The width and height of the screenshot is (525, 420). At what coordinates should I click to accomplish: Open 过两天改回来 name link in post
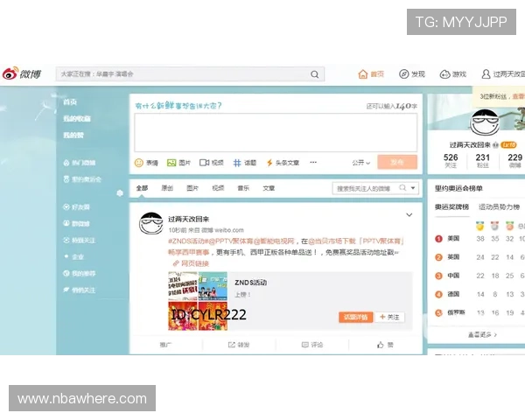tap(188, 219)
